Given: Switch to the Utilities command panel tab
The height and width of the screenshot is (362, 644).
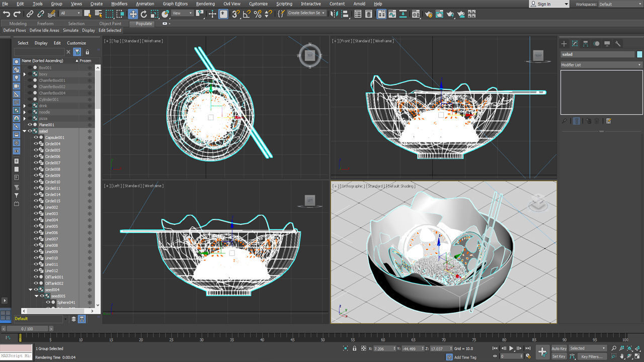Looking at the screenshot, I should (x=618, y=44).
